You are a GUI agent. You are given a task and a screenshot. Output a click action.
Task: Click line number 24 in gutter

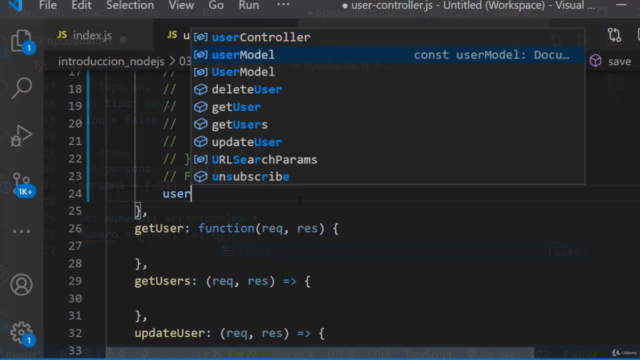(x=75, y=194)
